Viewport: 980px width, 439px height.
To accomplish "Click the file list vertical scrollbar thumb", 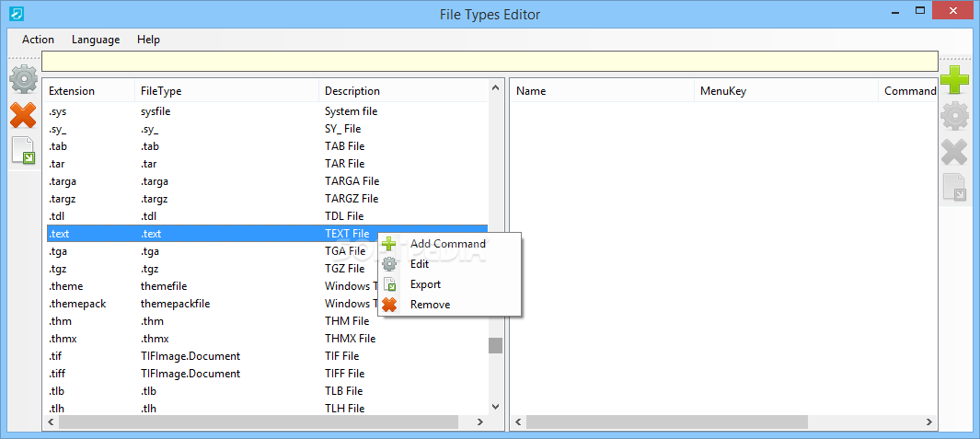I will click(x=496, y=345).
